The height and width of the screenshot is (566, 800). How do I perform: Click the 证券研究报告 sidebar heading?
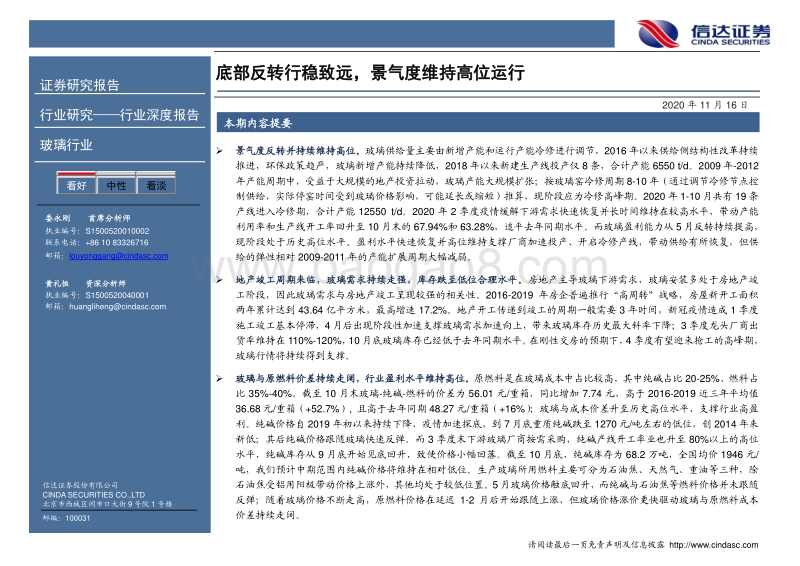tap(80, 85)
